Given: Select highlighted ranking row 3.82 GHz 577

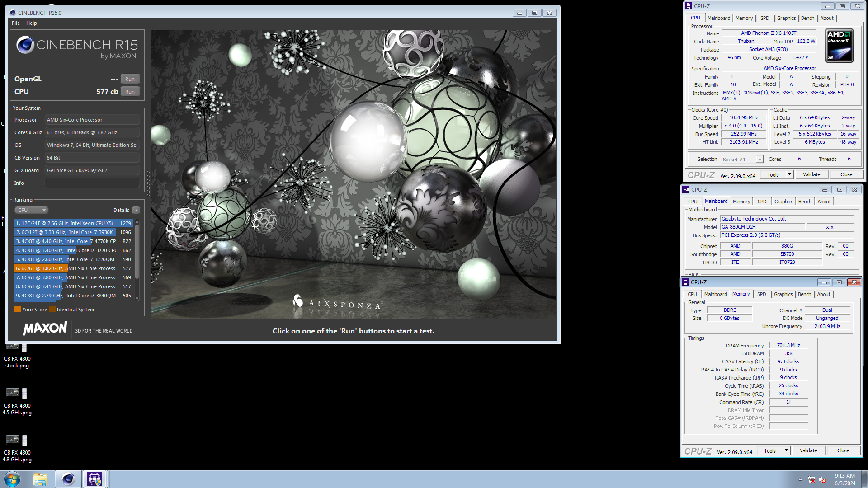Looking at the screenshot, I should pyautogui.click(x=74, y=268).
